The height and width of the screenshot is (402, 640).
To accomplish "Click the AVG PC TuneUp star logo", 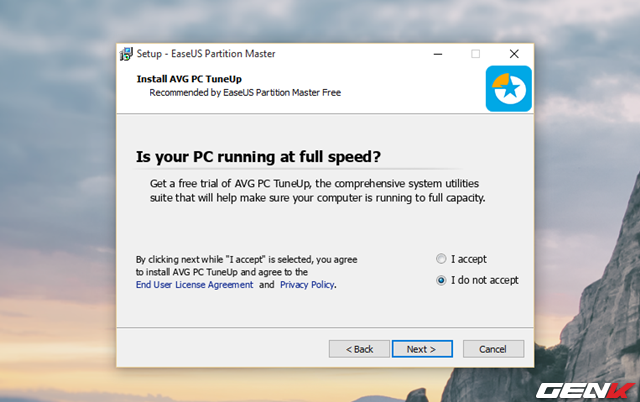I will pos(509,89).
